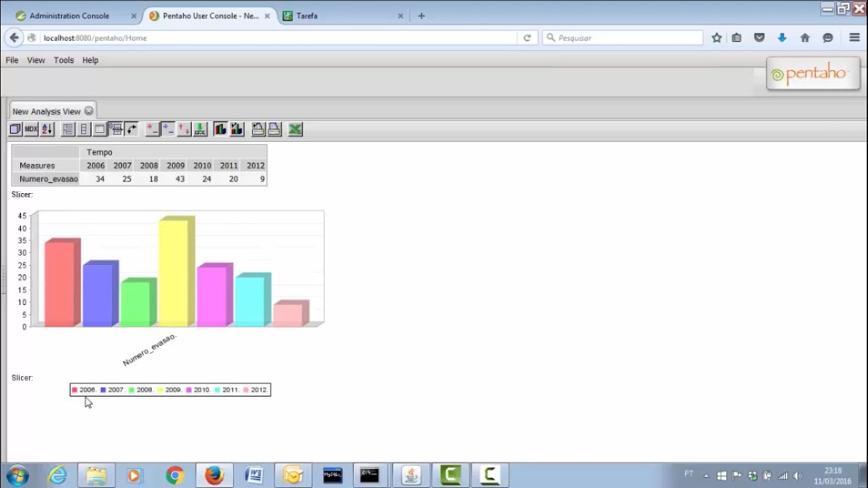The image size is (868, 488).
Task: Click the green 2008 legend swatch
Action: click(x=132, y=390)
